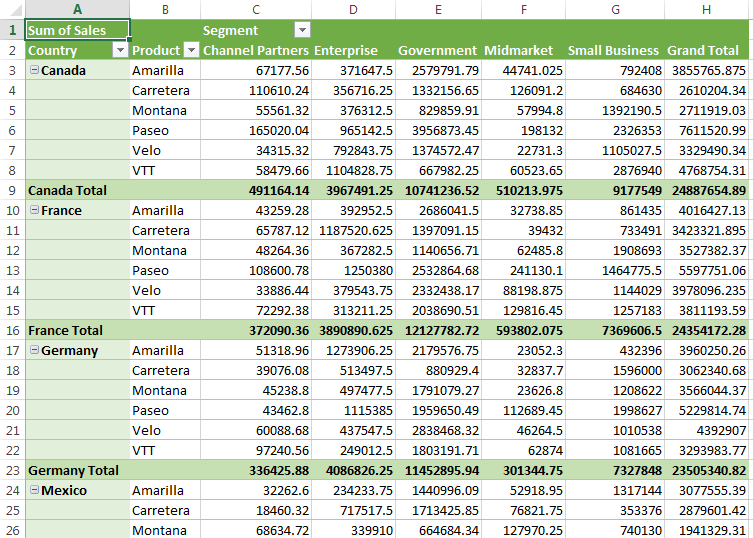Collapse the Canada group

pos(35,70)
